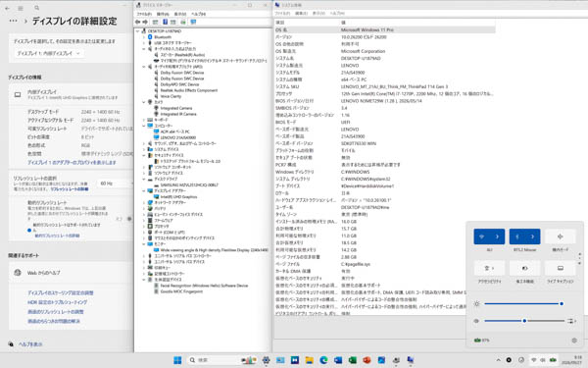Click Back arrow in Device Manager toolbar
The height and width of the screenshot is (368, 588).
coord(137,23)
